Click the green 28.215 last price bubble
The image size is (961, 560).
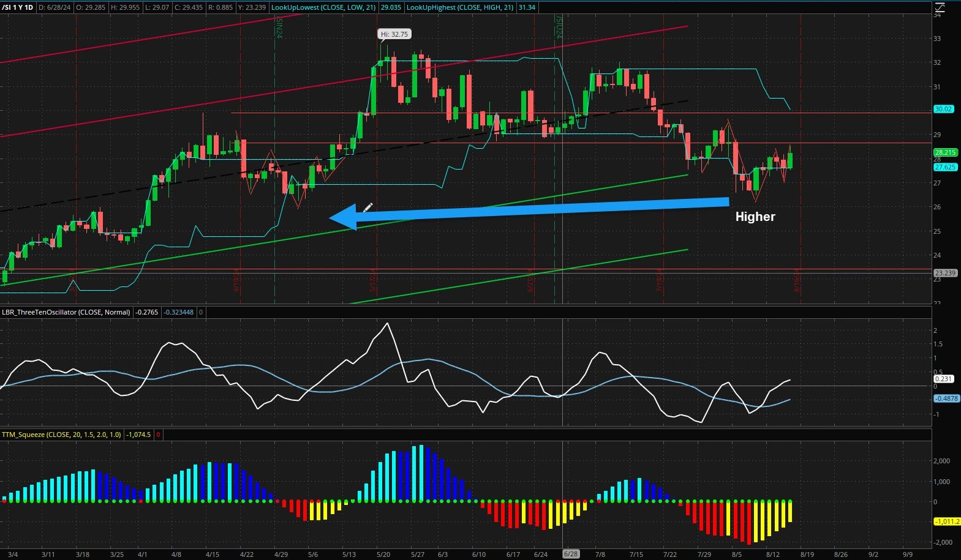(x=944, y=152)
